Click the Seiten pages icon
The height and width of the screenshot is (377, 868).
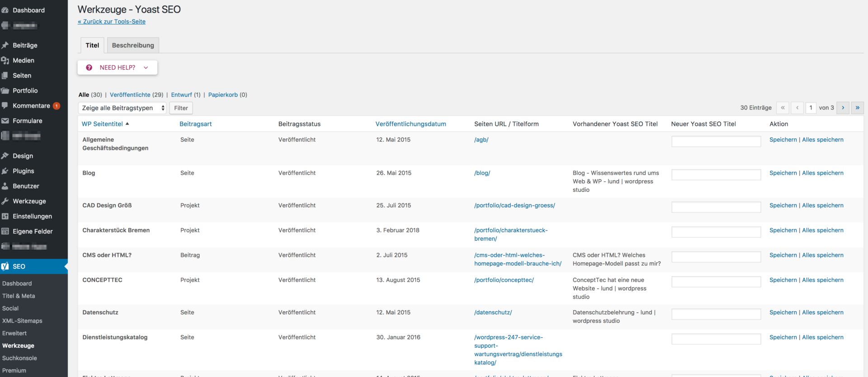(x=5, y=76)
